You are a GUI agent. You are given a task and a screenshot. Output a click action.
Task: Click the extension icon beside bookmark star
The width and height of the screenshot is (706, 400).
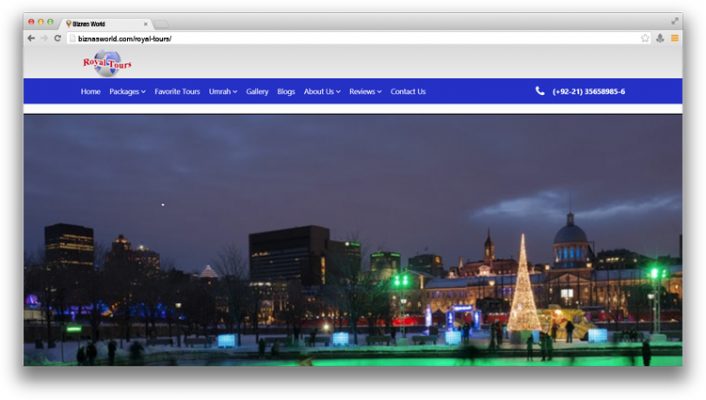coord(660,38)
